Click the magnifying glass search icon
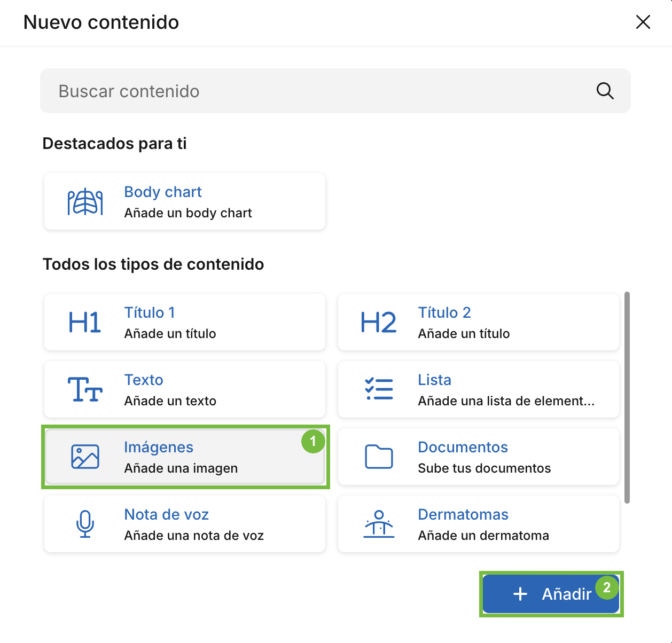Viewport: 672px width, 643px height. [x=605, y=91]
